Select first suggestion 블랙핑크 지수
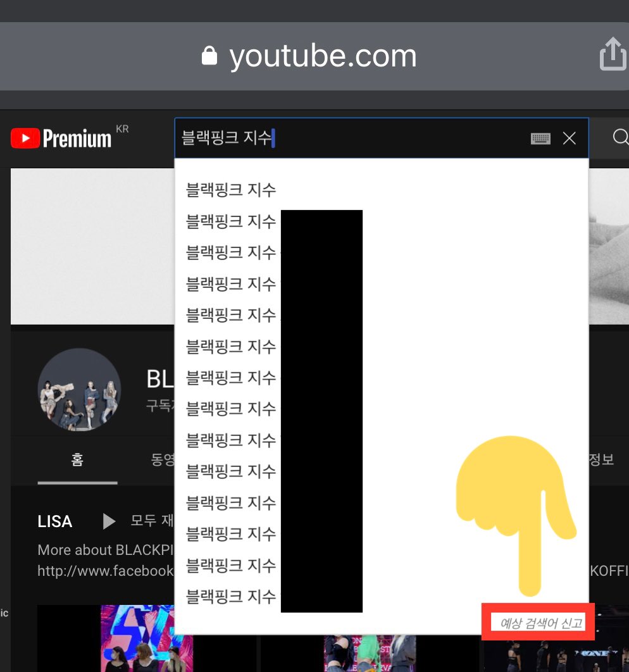The height and width of the screenshot is (672, 629). pos(230,190)
